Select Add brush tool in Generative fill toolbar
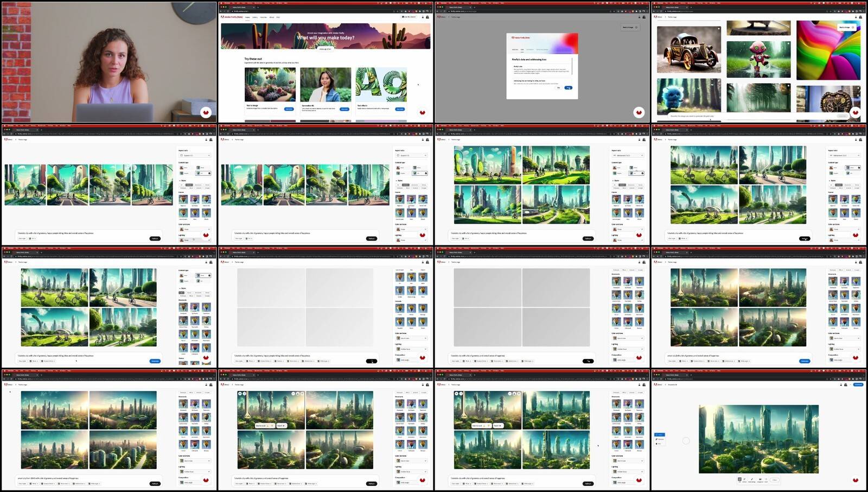The height and width of the screenshot is (492, 868). [739, 479]
